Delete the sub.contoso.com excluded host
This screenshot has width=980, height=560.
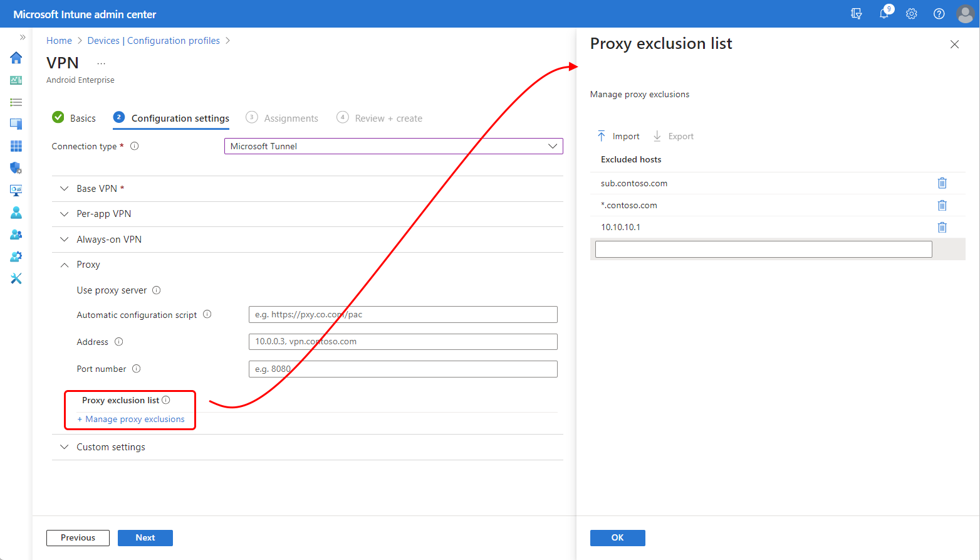(942, 183)
